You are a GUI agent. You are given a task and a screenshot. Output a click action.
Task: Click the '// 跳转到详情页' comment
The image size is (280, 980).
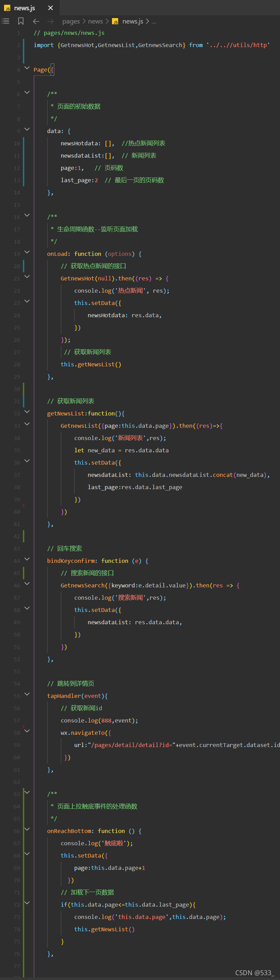coord(70,684)
